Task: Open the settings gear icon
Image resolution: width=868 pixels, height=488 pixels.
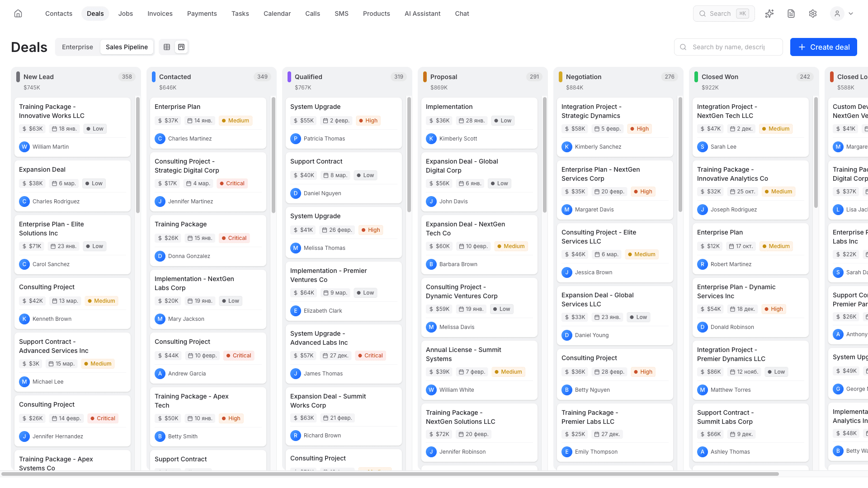Action: [x=813, y=14]
